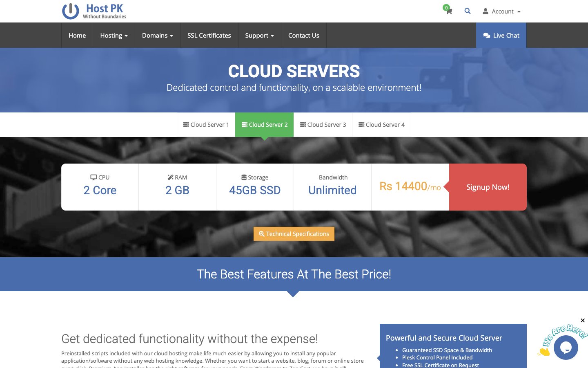Click the user account icon
Image resolution: width=588 pixels, height=368 pixels.
point(486,11)
